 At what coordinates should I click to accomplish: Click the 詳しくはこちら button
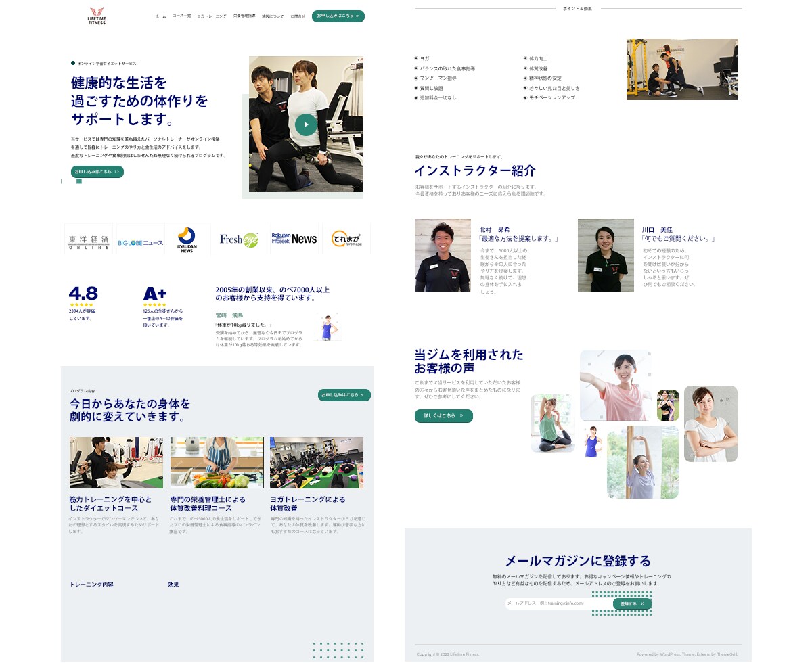(443, 416)
